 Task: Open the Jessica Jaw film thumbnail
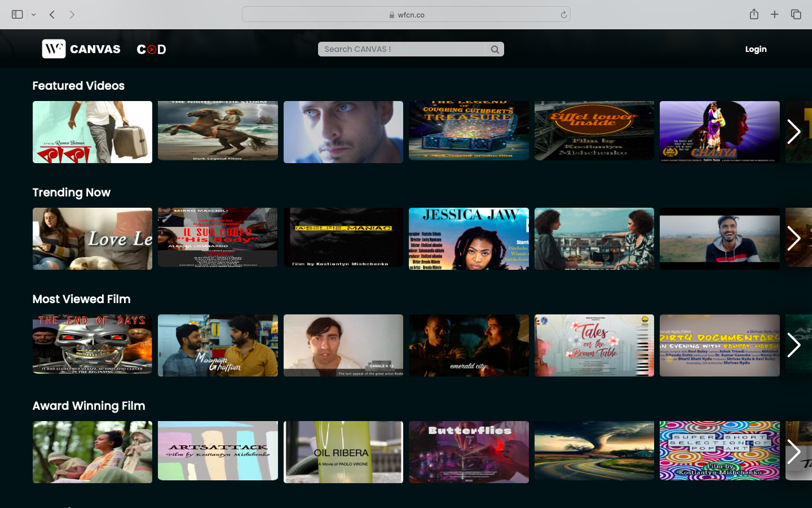pos(469,238)
